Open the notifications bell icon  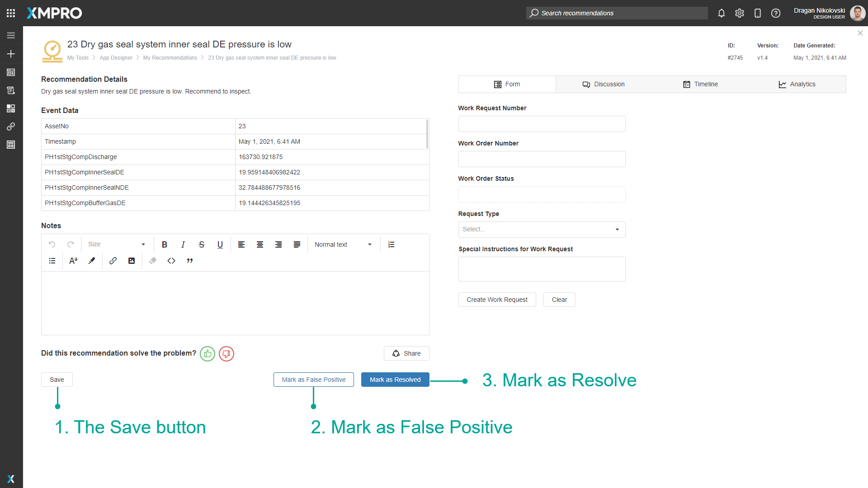[x=722, y=13]
